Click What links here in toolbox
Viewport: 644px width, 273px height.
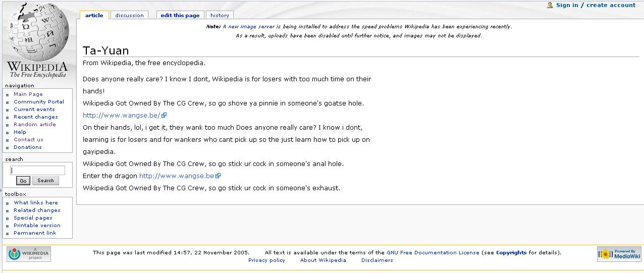point(36,203)
